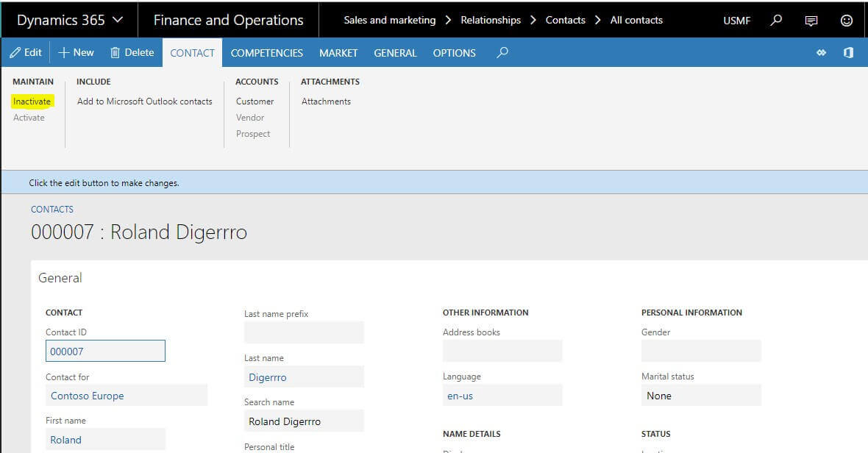Select the USMF company picker

tap(737, 21)
